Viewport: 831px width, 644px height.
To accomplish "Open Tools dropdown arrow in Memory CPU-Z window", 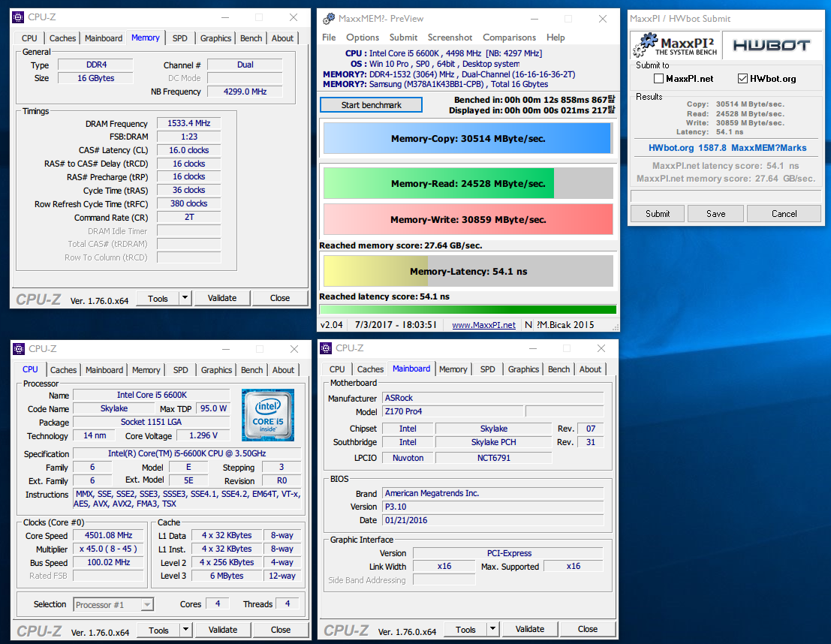I will 185,298.
